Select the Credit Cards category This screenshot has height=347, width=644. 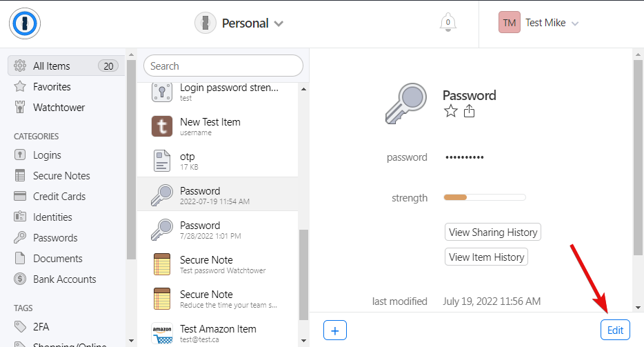pyautogui.click(x=59, y=197)
